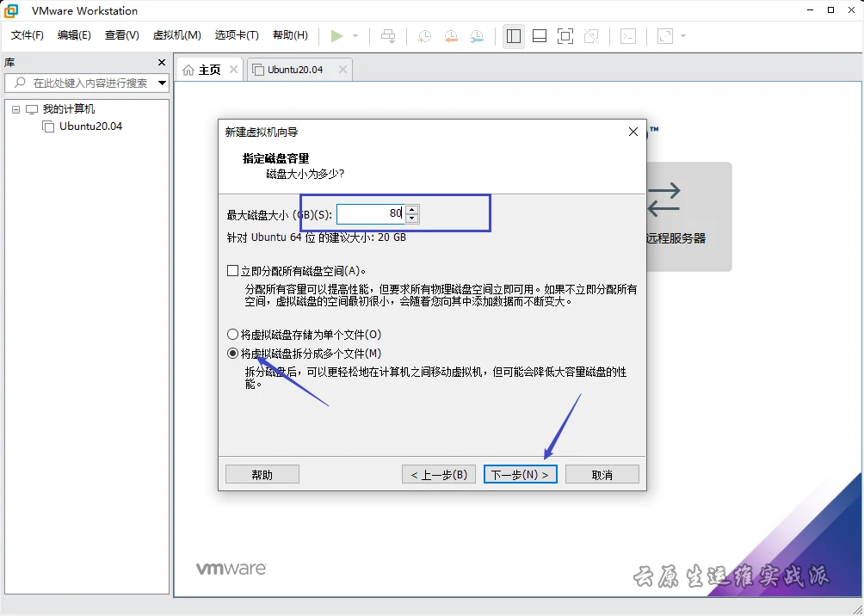This screenshot has width=864, height=616.
Task: Click the 远程服务器 card on the home page
Action: click(x=688, y=217)
